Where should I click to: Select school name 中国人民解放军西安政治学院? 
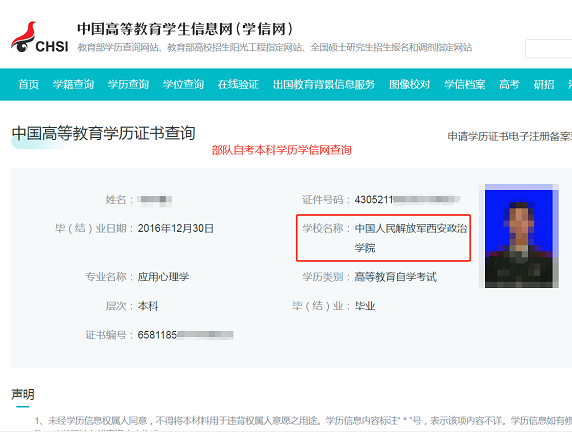click(x=411, y=238)
